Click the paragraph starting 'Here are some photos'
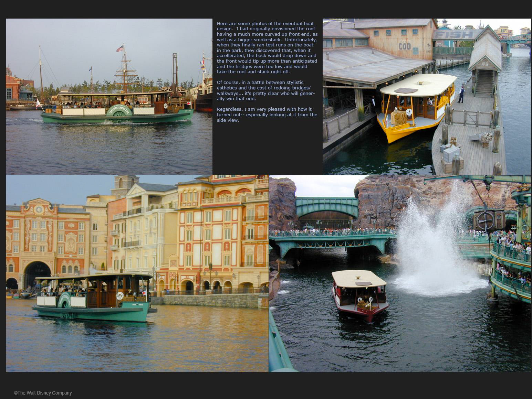The width and height of the screenshot is (532, 399). pyautogui.click(x=267, y=47)
